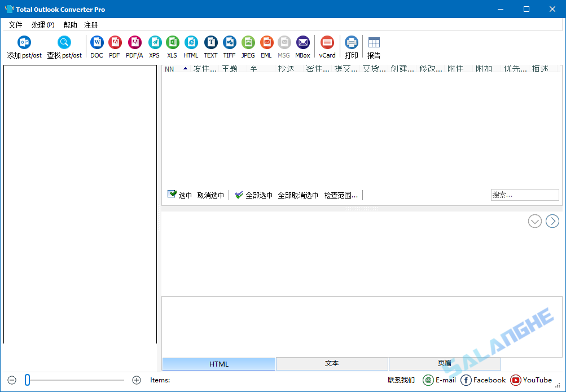Click 全部选中 to check all items
The width and height of the screenshot is (566, 392).
258,195
